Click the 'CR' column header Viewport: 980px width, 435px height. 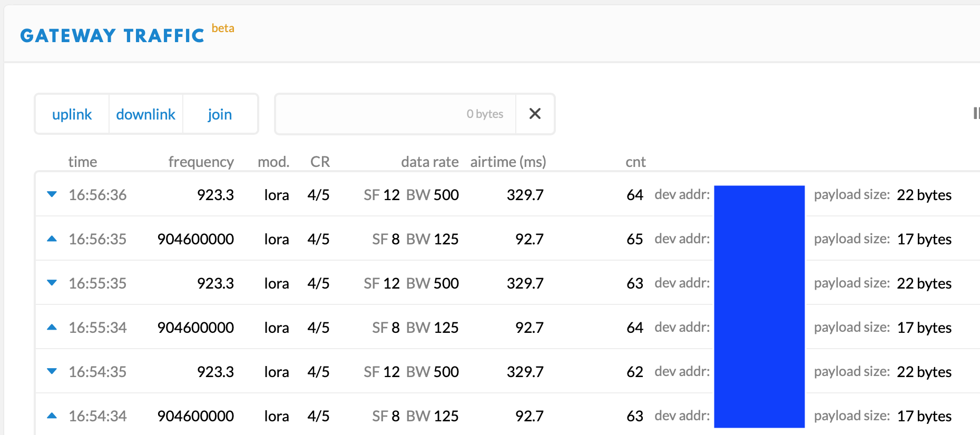320,162
